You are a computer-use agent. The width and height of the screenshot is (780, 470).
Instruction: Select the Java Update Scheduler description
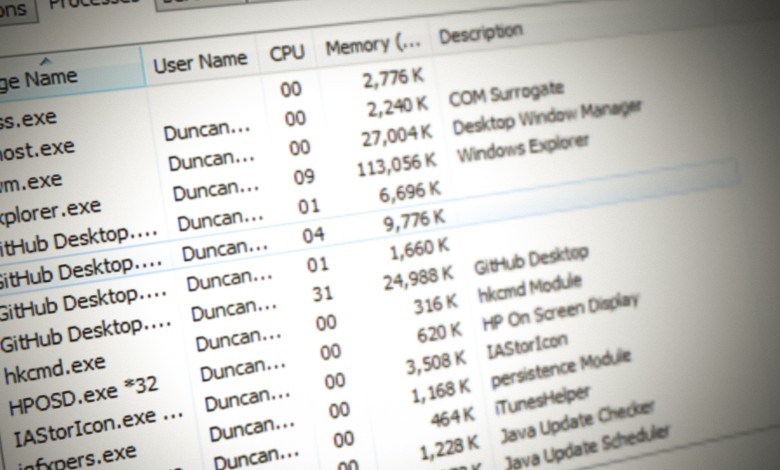587,448
